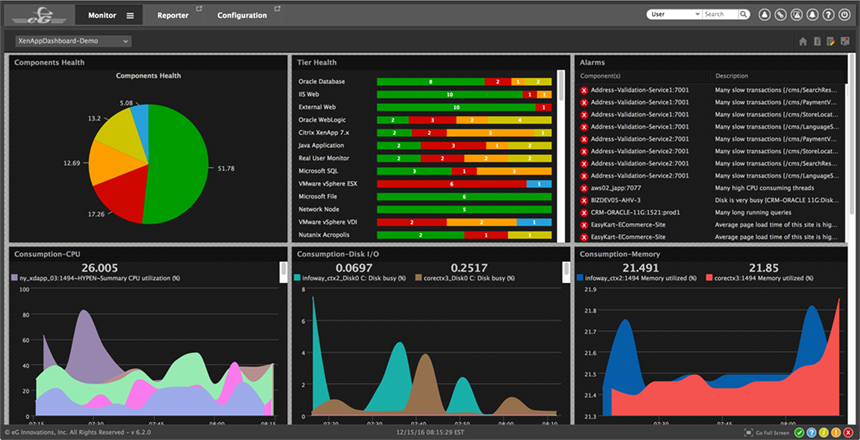Click the green 51.78 pie slice
This screenshot has height=440, width=860.
178,165
